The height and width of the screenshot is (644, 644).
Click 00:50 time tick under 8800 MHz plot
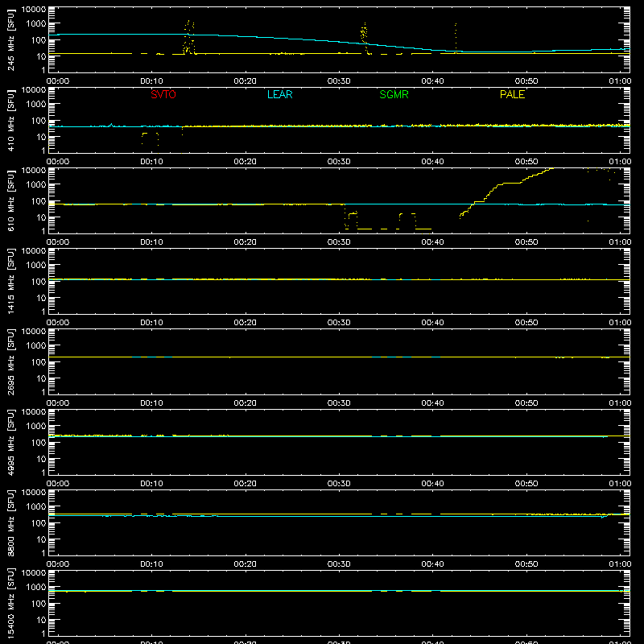coord(526,564)
